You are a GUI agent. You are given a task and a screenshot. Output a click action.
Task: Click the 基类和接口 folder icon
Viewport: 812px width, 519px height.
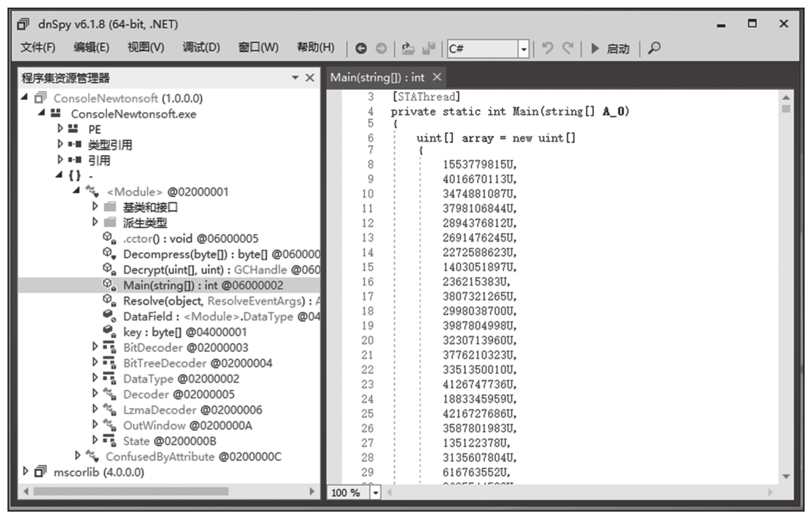pyautogui.click(x=110, y=207)
